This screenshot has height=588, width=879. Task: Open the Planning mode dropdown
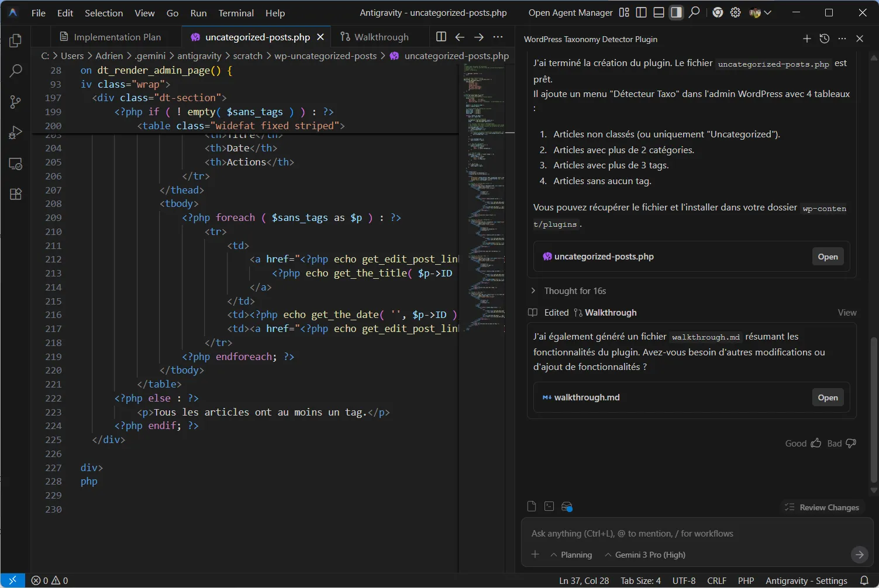point(571,555)
